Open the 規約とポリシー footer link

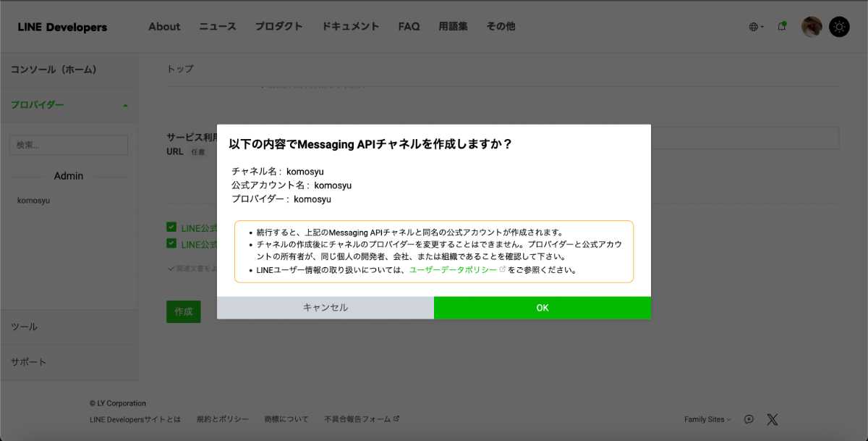[223, 419]
